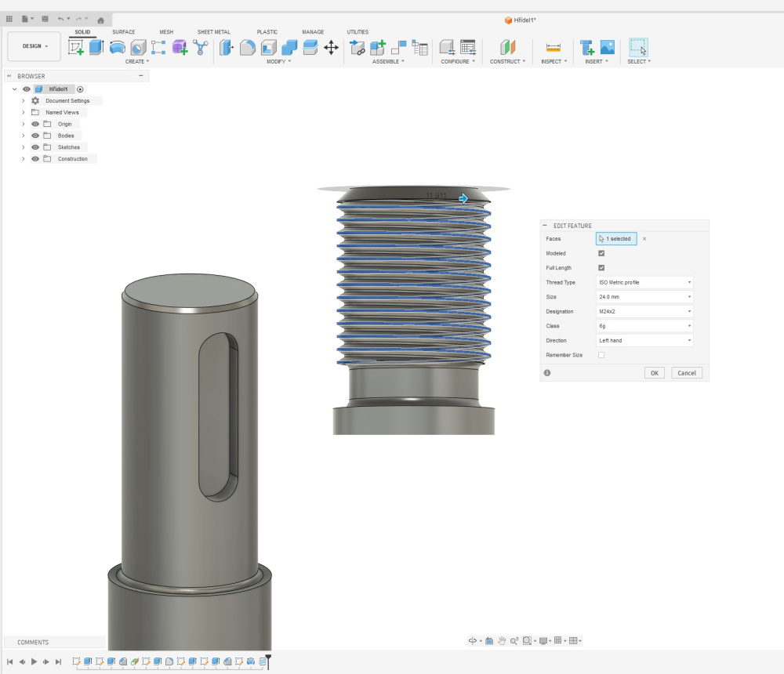Click the Home icon in top bar
This screenshot has height=674, width=784.
point(100,19)
